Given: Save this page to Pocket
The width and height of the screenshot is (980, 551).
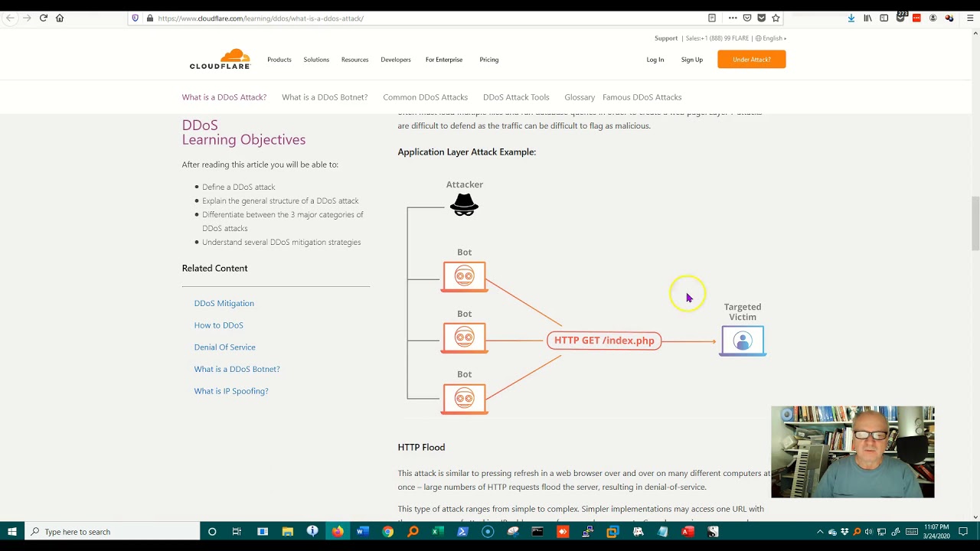Looking at the screenshot, I should tap(747, 18).
